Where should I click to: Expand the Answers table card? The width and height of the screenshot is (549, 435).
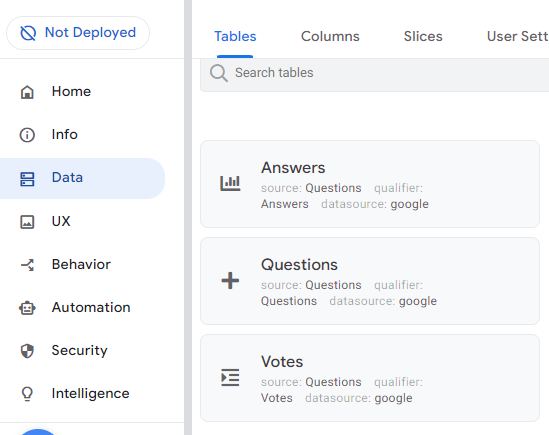[x=370, y=184]
